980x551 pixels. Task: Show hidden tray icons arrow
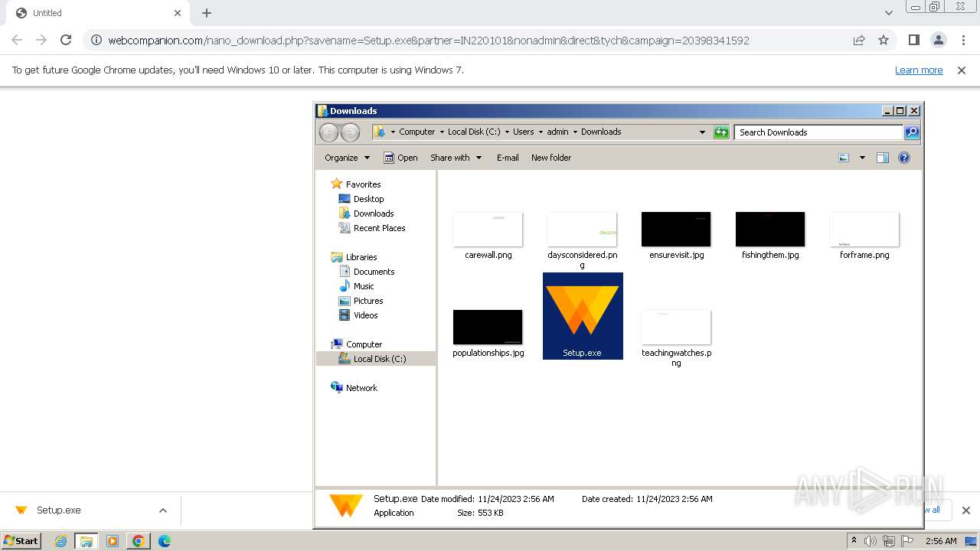pos(854,541)
